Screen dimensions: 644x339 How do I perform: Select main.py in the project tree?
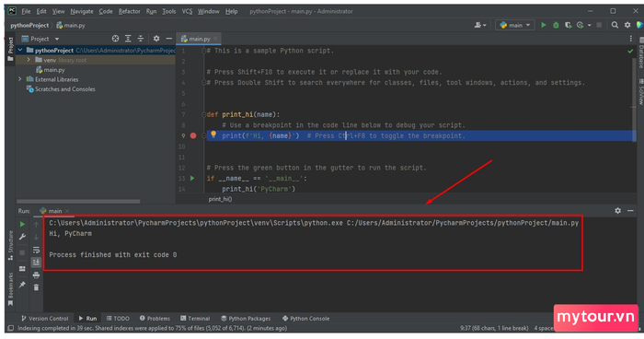click(x=51, y=70)
